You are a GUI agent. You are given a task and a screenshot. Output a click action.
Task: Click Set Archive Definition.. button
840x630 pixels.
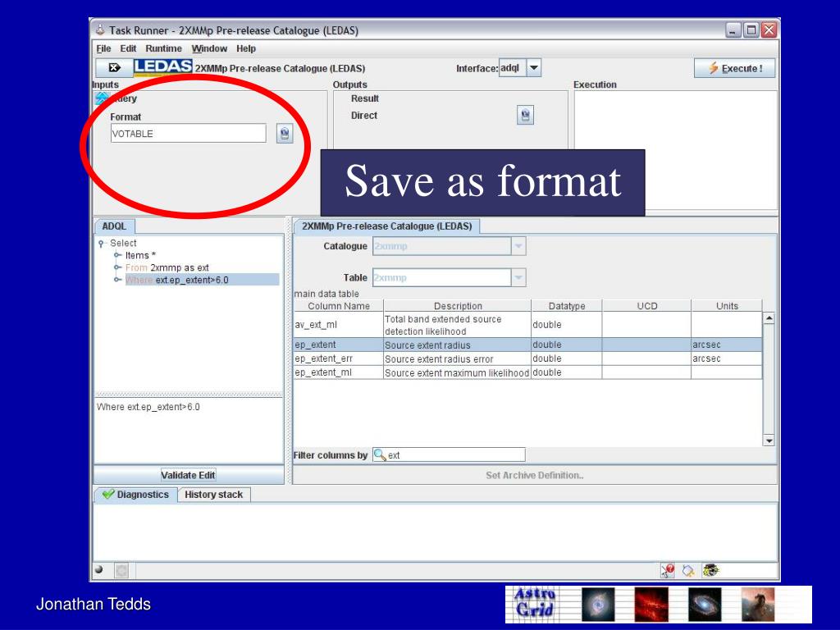pos(535,475)
